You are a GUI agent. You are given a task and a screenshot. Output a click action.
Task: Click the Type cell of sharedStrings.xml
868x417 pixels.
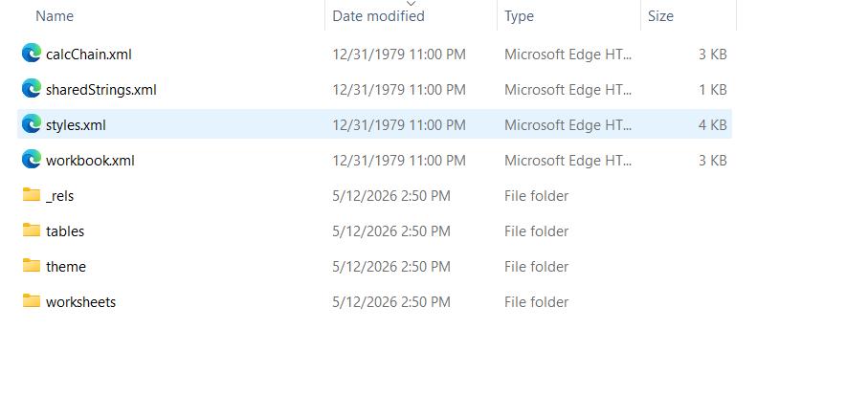click(x=568, y=90)
